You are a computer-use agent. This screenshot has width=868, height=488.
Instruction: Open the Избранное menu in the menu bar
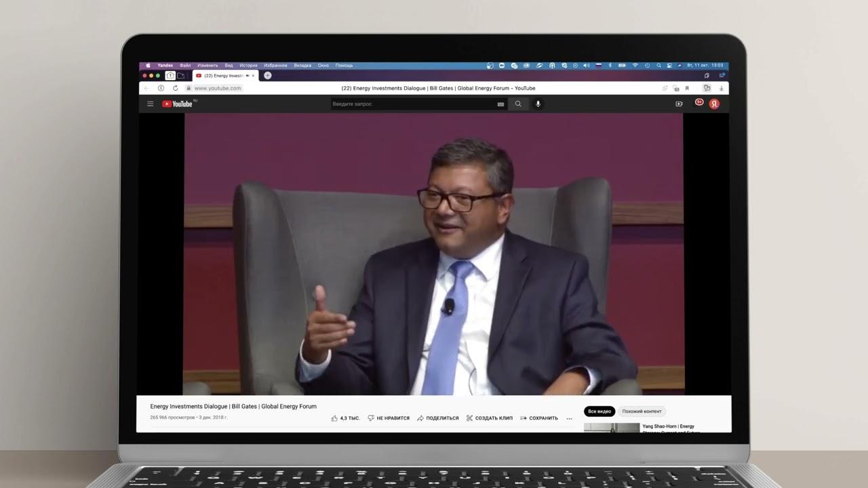275,66
